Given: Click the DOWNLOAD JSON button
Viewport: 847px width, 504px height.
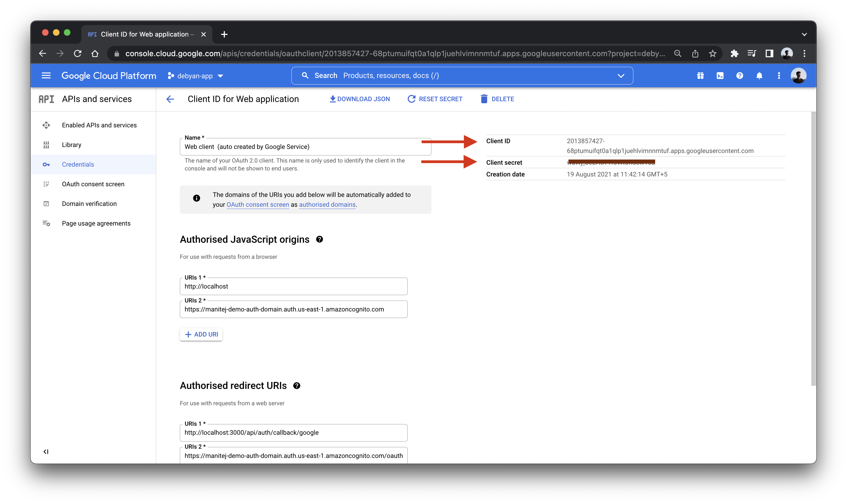Looking at the screenshot, I should (359, 99).
